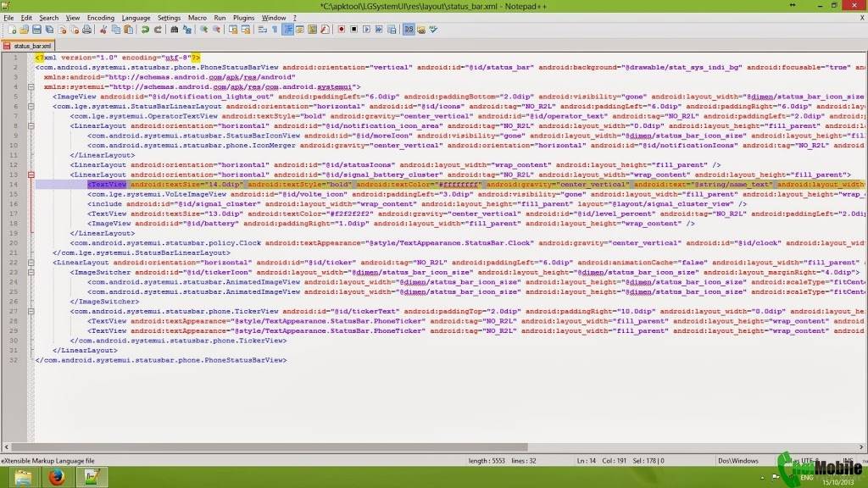Click the Dos\Windows status bar field
Viewport: 868px width, 488px height.
[x=738, y=460]
